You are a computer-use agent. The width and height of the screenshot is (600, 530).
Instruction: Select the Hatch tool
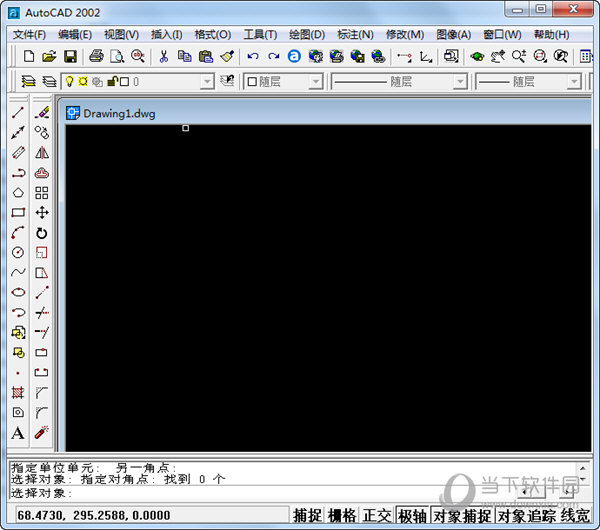tap(18, 392)
